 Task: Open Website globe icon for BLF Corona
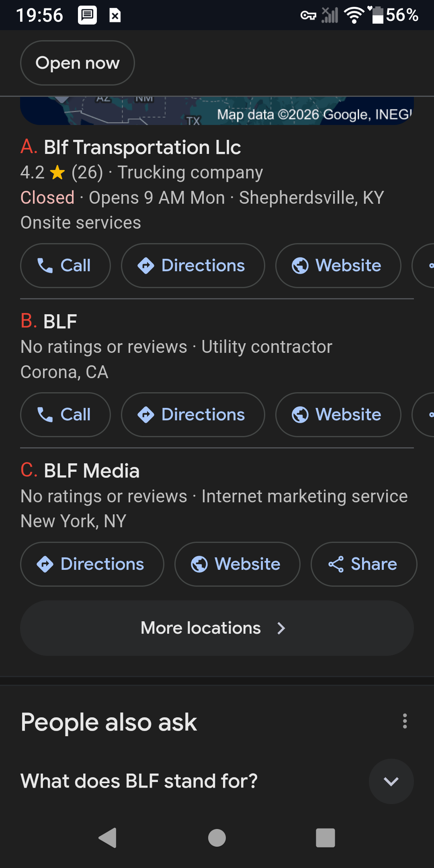[300, 415]
